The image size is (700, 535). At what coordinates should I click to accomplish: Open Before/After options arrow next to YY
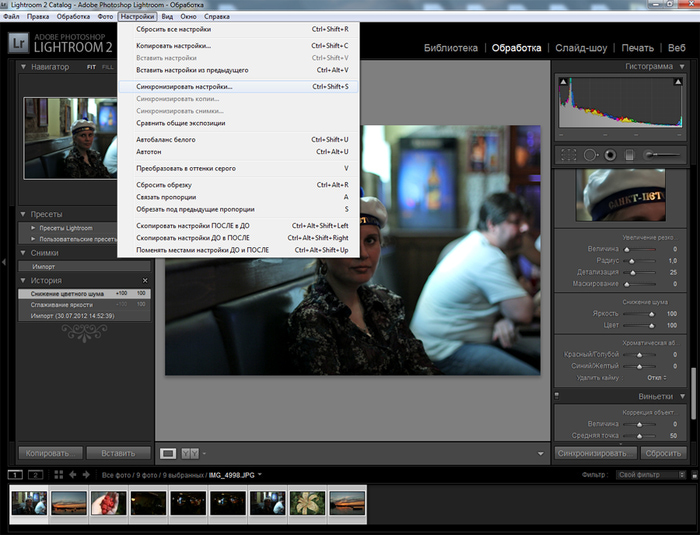pos(204,454)
